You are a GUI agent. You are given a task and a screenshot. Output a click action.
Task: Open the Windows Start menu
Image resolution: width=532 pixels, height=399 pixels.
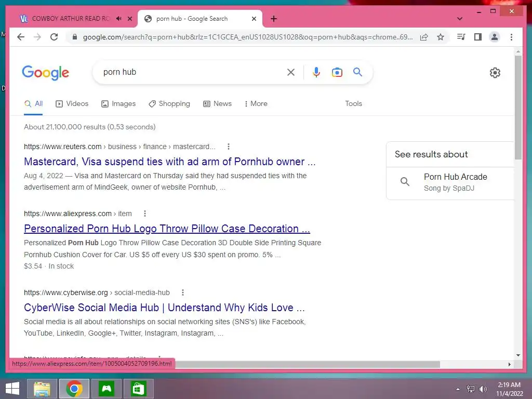(x=12, y=389)
